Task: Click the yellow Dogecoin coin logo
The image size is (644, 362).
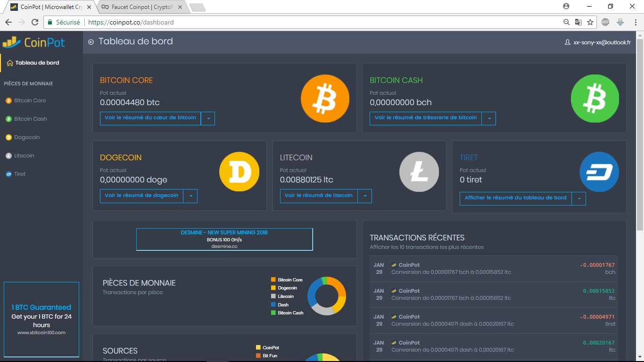Action: 239,172
